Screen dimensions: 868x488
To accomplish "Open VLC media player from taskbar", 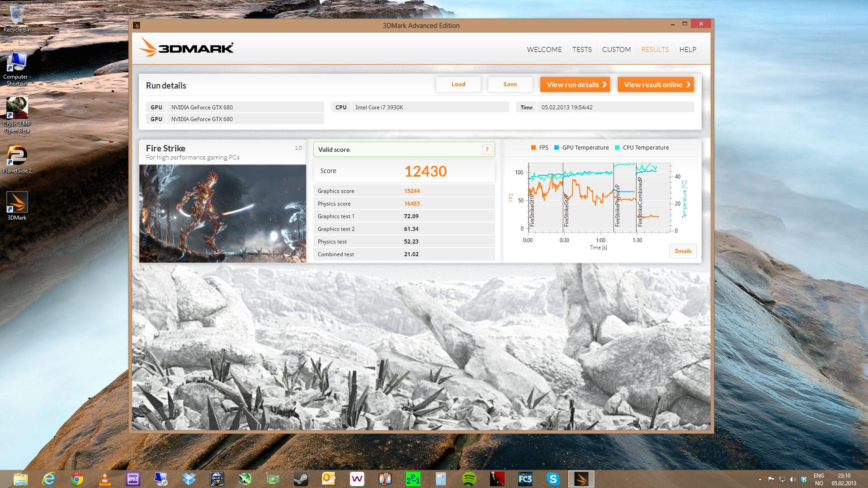I will pos(105,479).
